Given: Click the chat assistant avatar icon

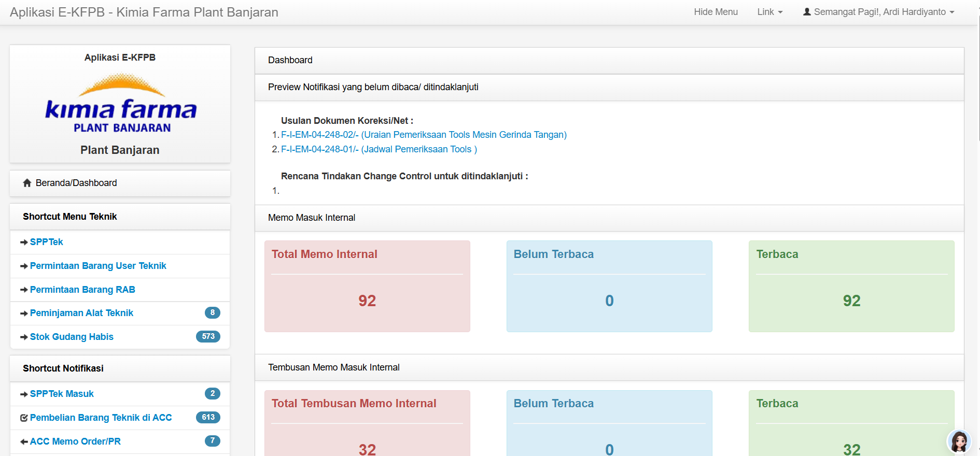Looking at the screenshot, I should [x=959, y=441].
